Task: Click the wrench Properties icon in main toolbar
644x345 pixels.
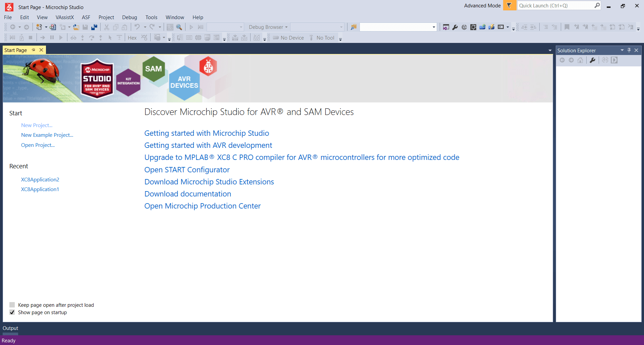Action: pos(455,27)
